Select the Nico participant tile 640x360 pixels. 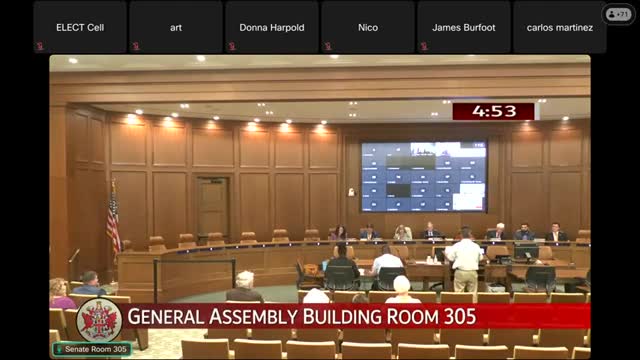pos(368,27)
